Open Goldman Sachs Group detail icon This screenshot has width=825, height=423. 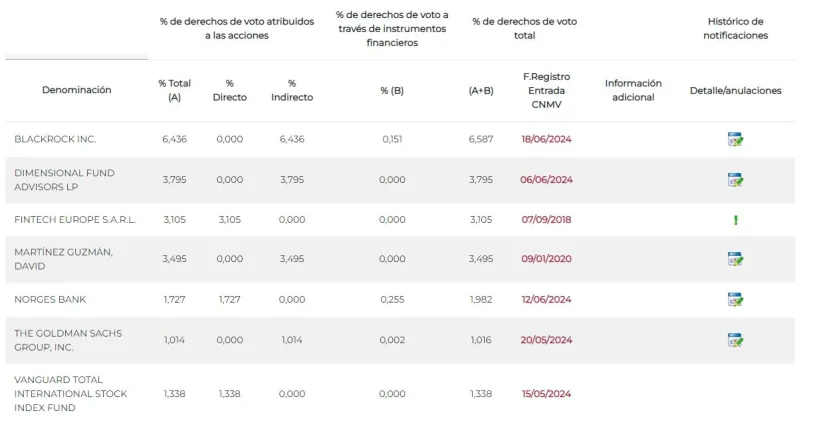pos(735,340)
